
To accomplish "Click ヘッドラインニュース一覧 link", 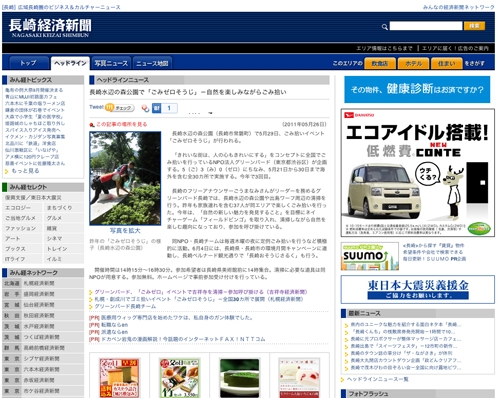I will [377, 379].
